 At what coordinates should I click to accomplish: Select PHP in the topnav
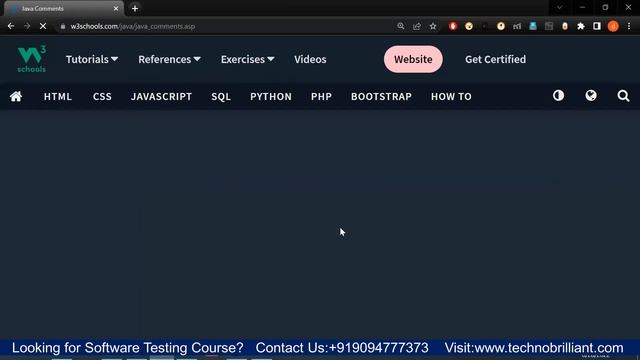321,96
